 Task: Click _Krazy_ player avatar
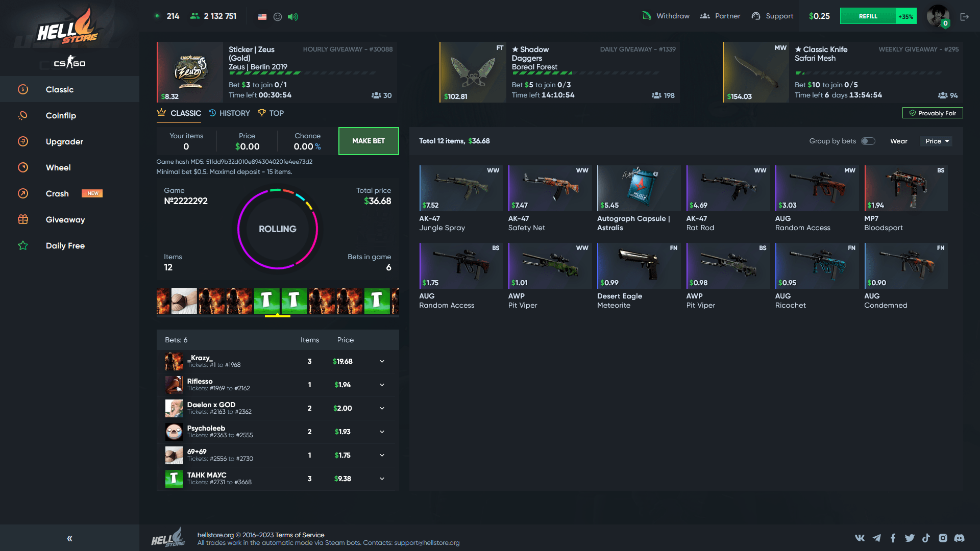click(x=174, y=361)
